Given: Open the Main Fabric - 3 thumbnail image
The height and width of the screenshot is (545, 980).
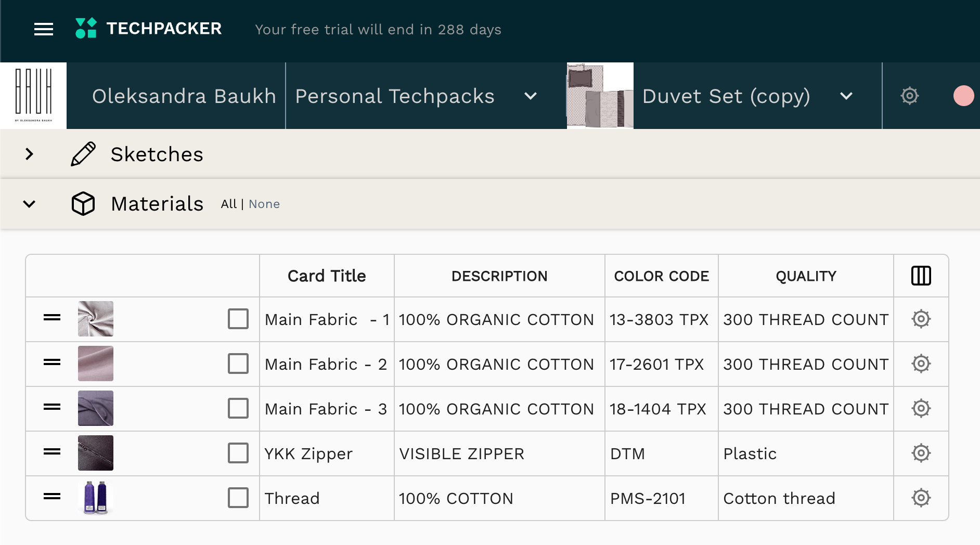Looking at the screenshot, I should pyautogui.click(x=96, y=408).
